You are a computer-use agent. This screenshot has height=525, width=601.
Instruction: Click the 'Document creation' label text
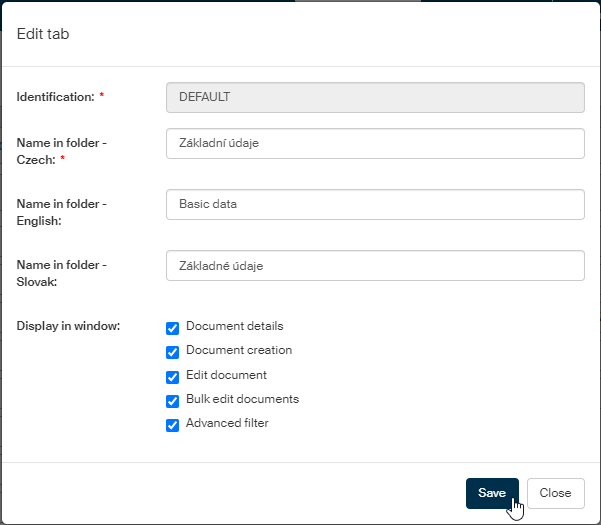pos(239,350)
